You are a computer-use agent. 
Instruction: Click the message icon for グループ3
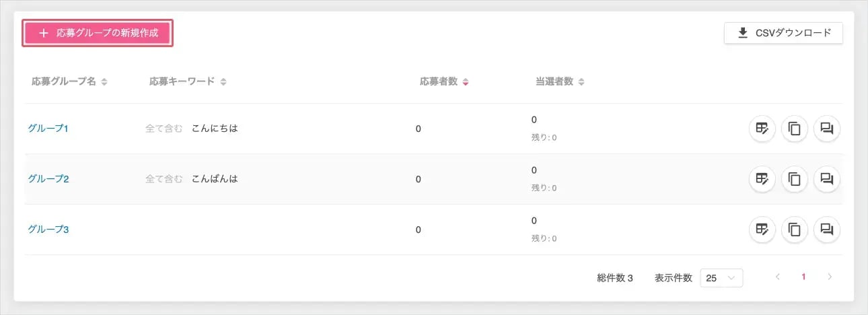click(827, 230)
